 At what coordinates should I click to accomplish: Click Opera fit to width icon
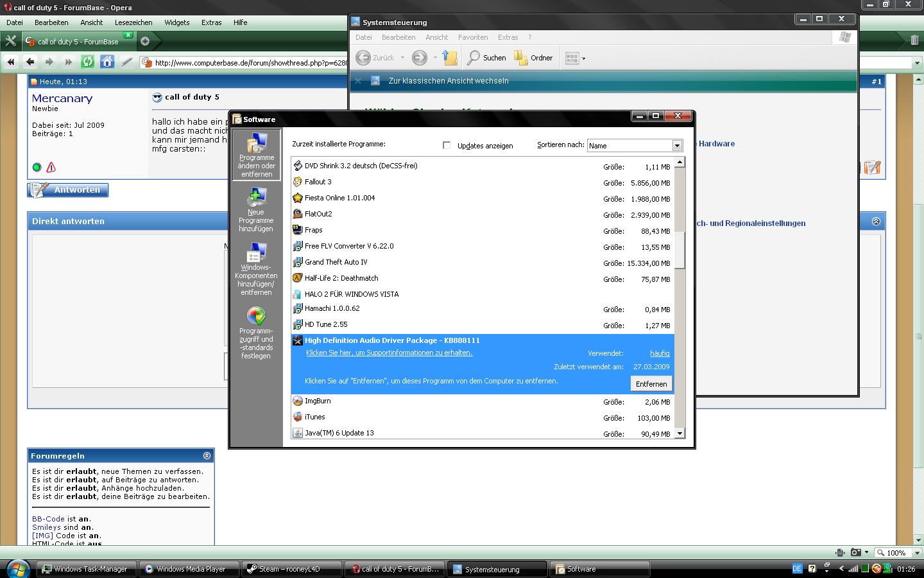tap(841, 552)
